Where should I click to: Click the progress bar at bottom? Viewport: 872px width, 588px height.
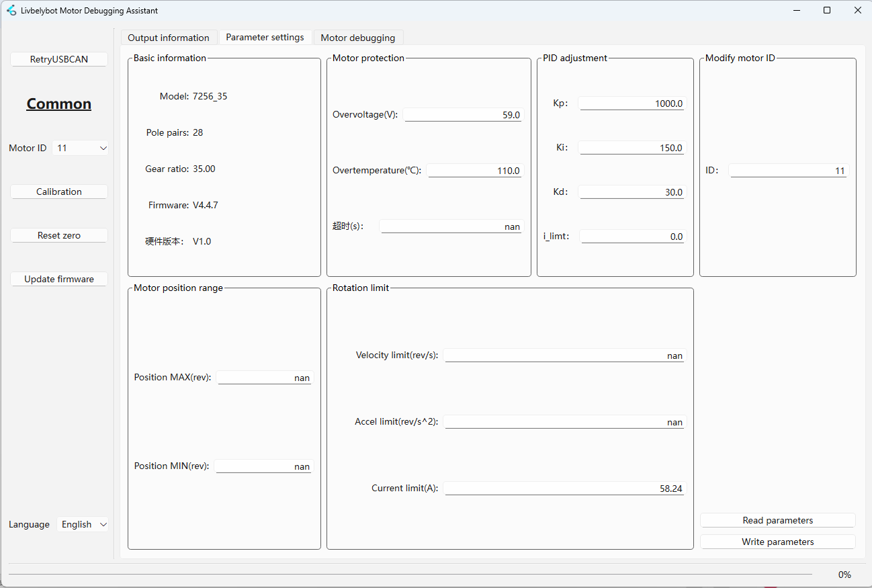pos(410,575)
